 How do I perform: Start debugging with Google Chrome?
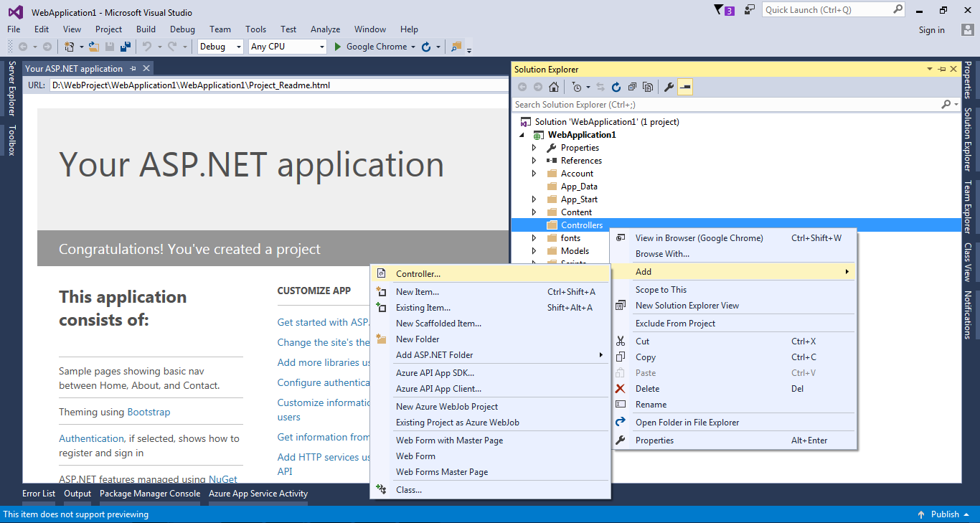373,47
